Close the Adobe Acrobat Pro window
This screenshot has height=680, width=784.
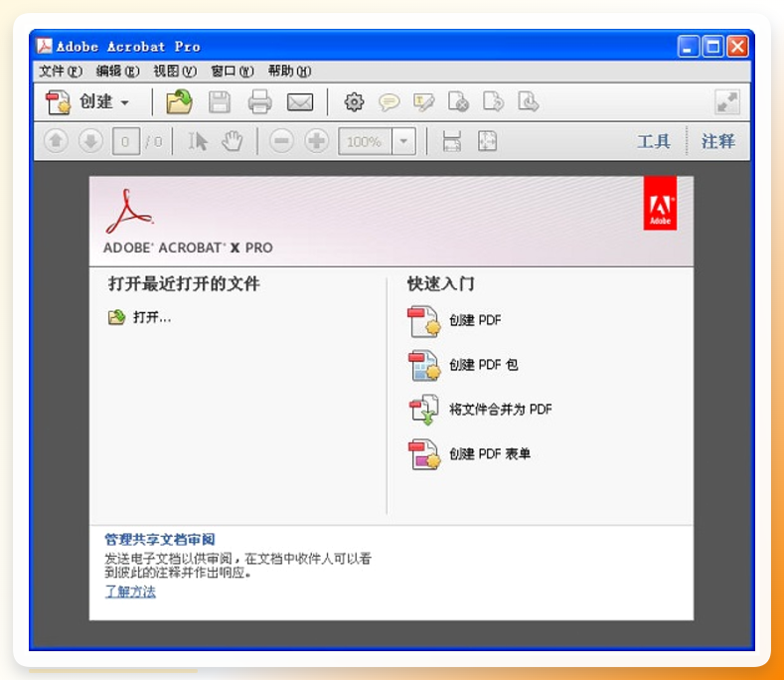(x=737, y=47)
